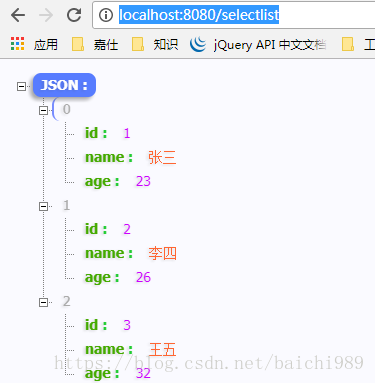Select index label 2 in tree
The image size is (375, 383).
pos(67,301)
